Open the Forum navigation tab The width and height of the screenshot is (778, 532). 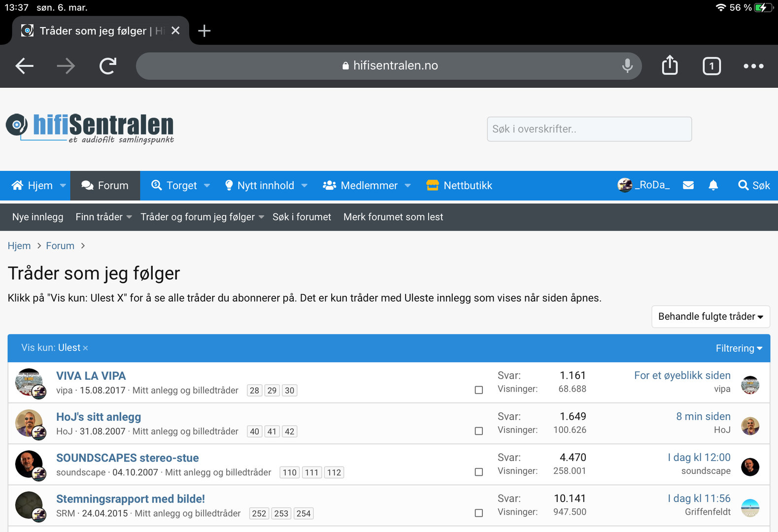[105, 185]
